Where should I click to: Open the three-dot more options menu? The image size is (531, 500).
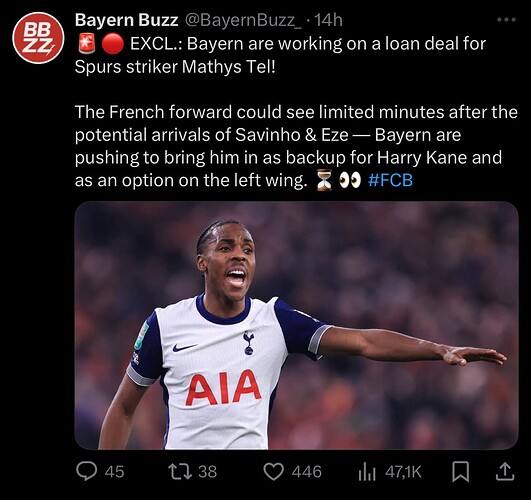coord(507,20)
